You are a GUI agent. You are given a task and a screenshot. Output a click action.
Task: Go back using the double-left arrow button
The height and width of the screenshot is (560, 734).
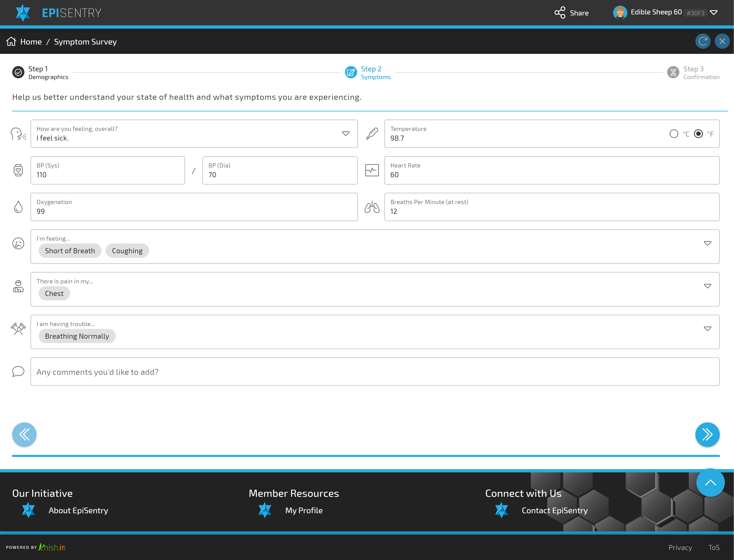point(24,434)
